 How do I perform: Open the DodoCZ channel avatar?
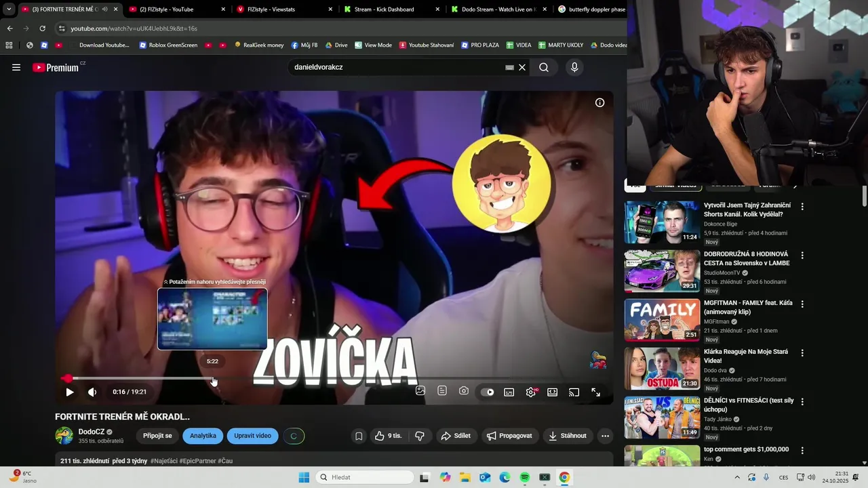click(x=64, y=436)
